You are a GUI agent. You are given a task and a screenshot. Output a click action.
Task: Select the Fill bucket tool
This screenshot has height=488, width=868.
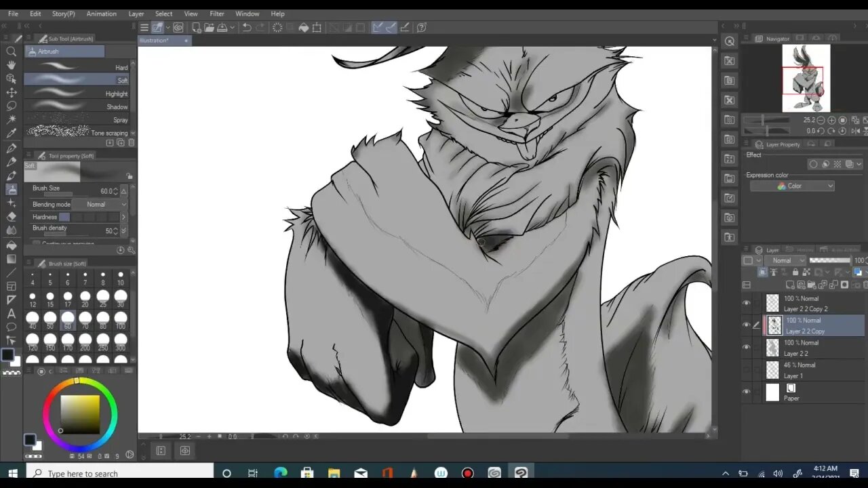coord(12,245)
